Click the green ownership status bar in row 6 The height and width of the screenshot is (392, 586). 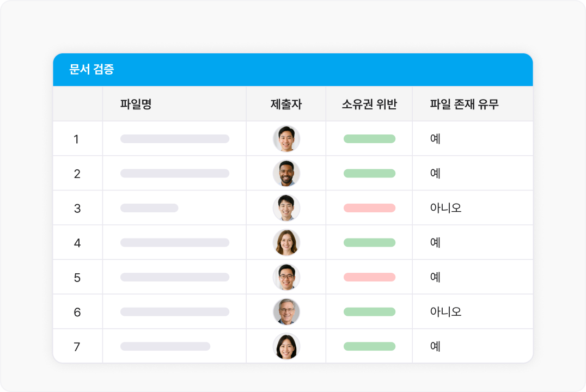[369, 311]
